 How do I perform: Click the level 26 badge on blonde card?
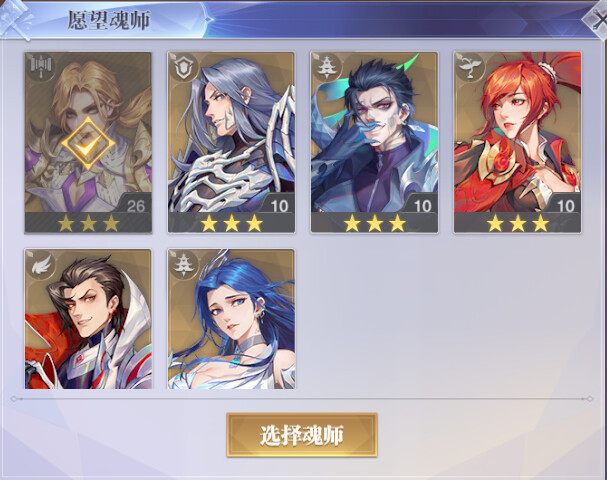pyautogui.click(x=135, y=205)
